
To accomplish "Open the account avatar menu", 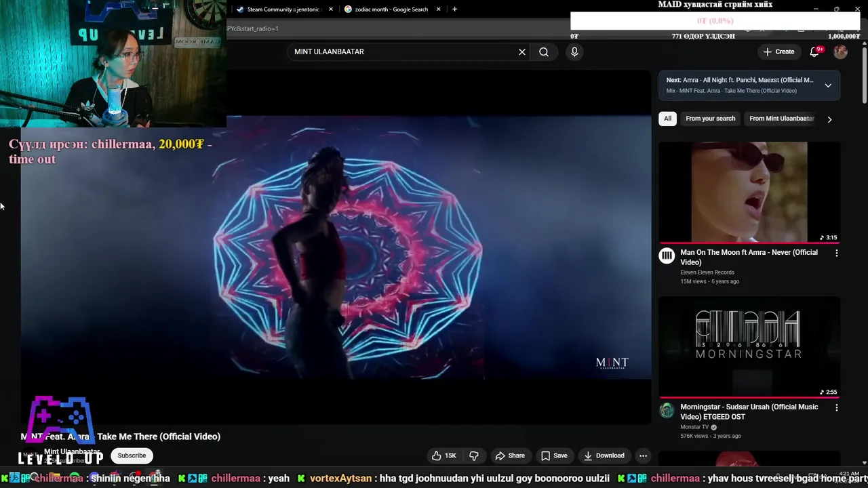I will pyautogui.click(x=840, y=52).
